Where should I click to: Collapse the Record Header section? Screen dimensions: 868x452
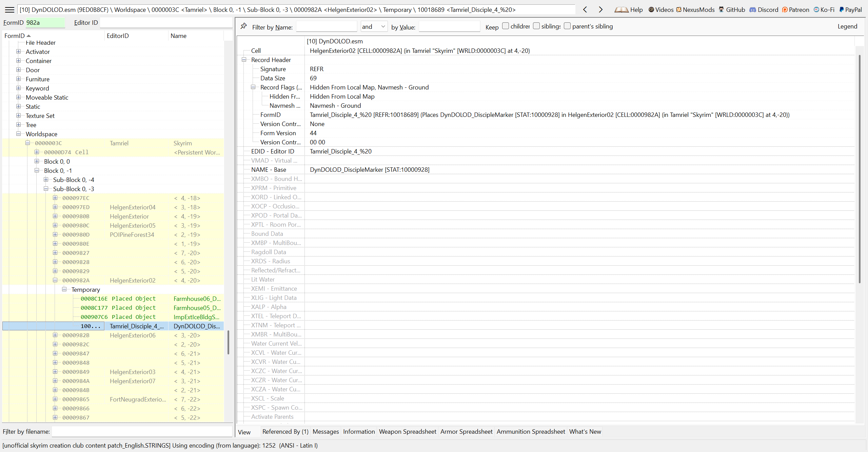click(x=244, y=60)
